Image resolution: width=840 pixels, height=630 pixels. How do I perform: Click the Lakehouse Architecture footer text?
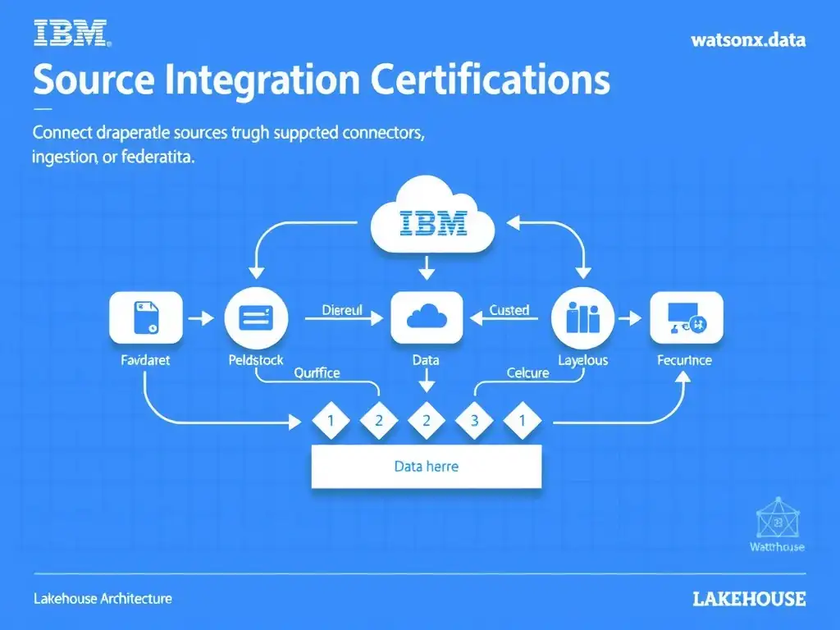(103, 598)
